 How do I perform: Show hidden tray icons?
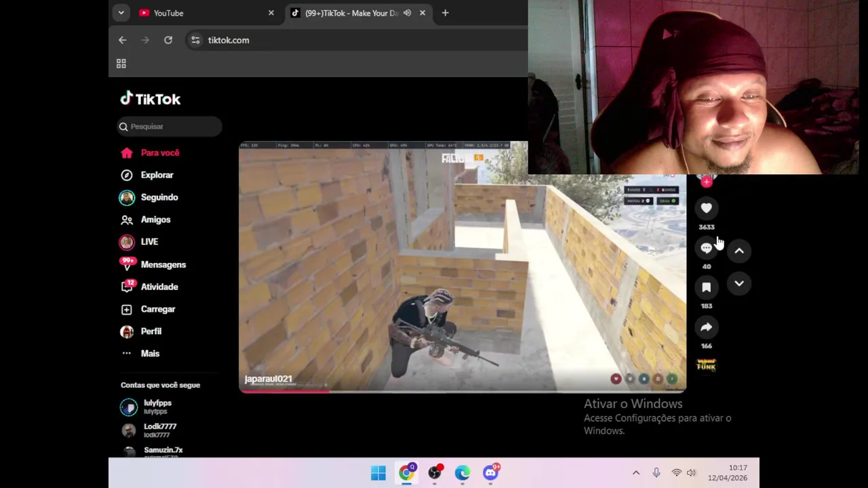coord(636,473)
